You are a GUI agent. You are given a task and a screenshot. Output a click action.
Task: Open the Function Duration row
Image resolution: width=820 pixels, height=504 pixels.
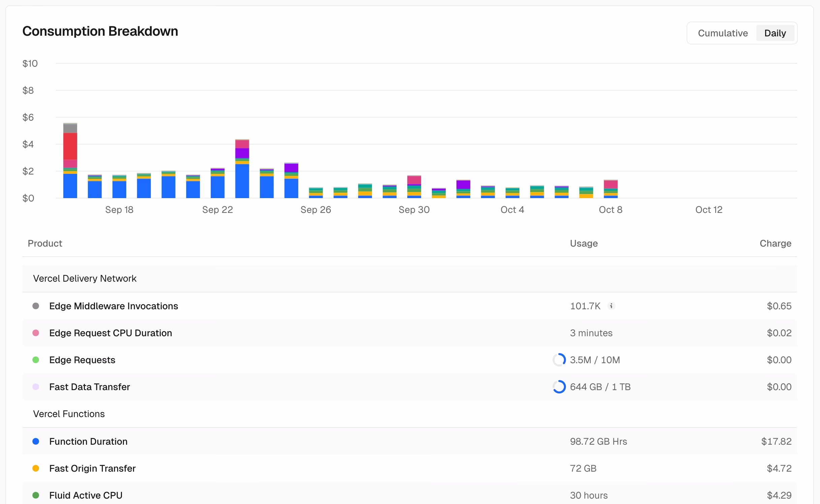88,441
